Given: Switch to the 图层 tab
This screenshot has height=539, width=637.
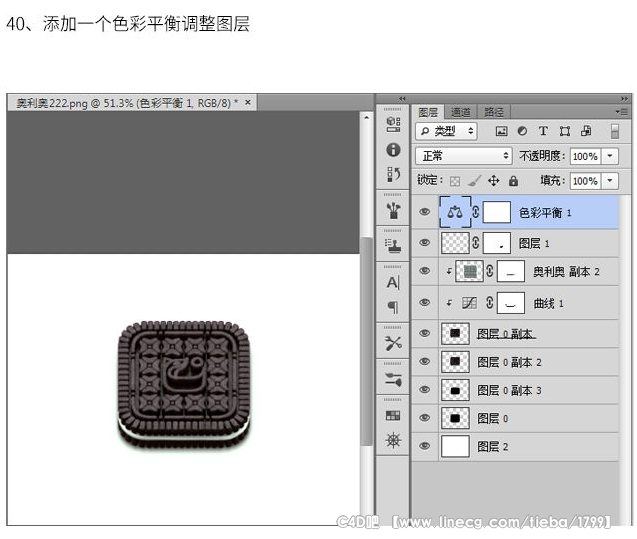Looking at the screenshot, I should [x=428, y=112].
